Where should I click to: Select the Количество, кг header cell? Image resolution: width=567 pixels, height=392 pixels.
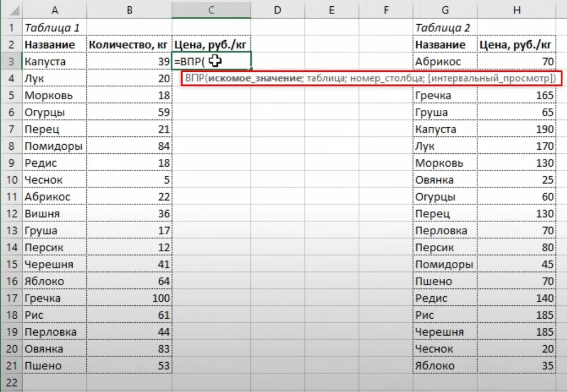point(129,44)
